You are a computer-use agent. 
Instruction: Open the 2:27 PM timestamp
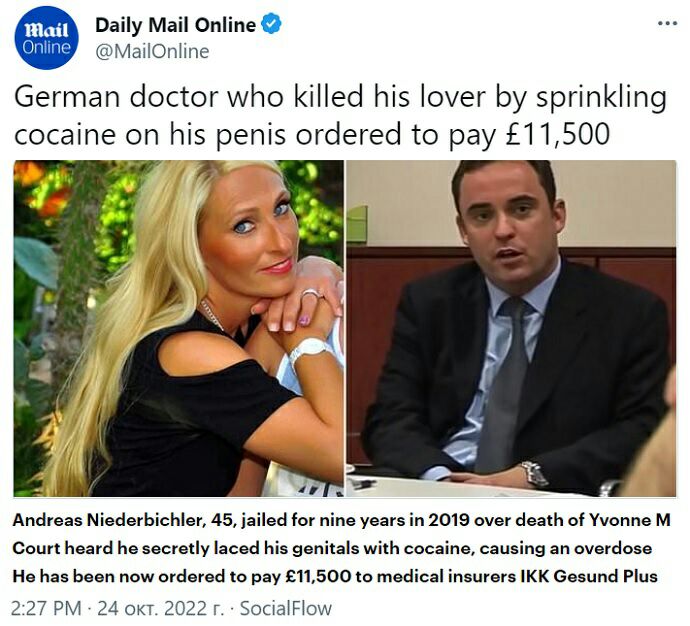tap(46, 608)
